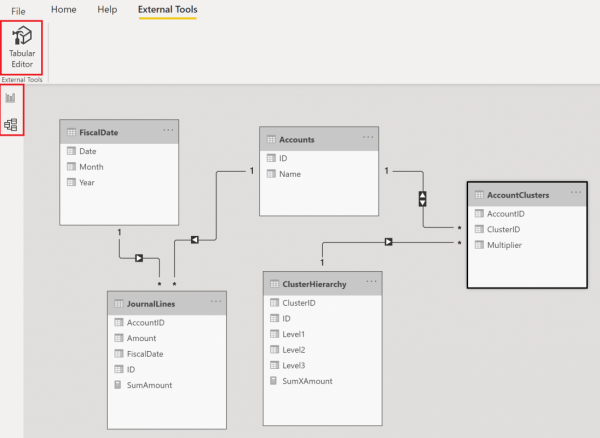The image size is (600, 438).
Task: Click column icon beside Name
Action: tap(271, 174)
